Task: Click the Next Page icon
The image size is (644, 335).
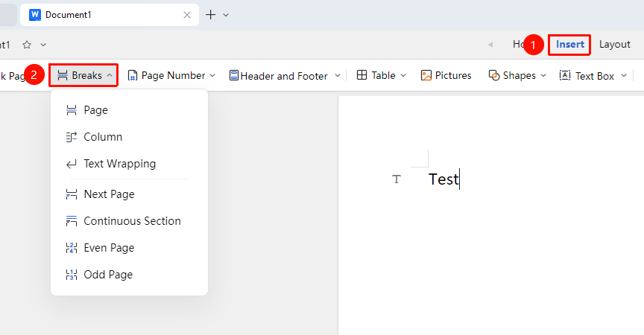Action: 72,194
